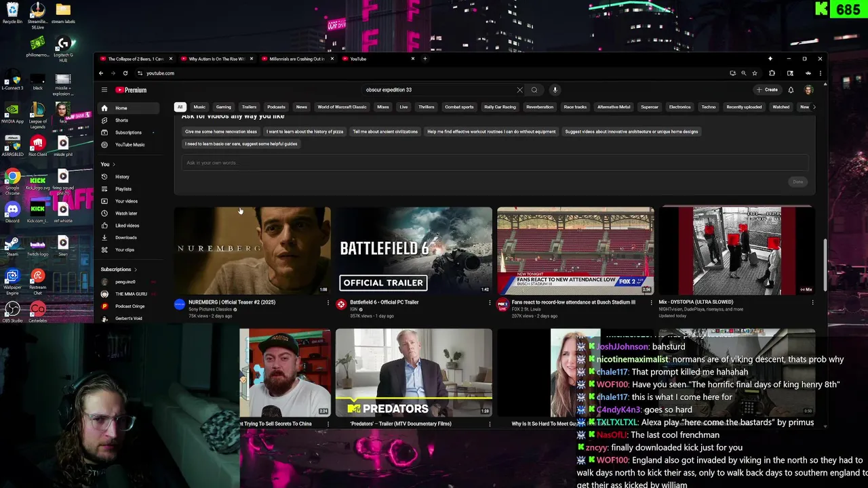Activate voice search microphone

point(555,89)
